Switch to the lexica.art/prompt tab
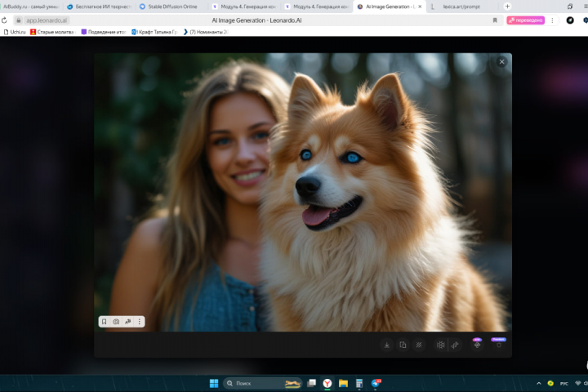This screenshot has width=588, height=392. click(x=461, y=7)
